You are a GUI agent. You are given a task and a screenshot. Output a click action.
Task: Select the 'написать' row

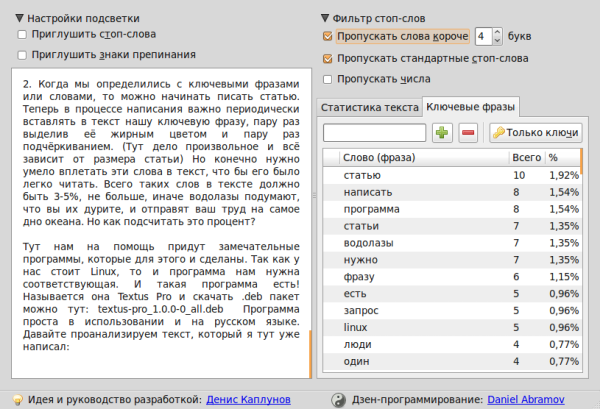452,192
